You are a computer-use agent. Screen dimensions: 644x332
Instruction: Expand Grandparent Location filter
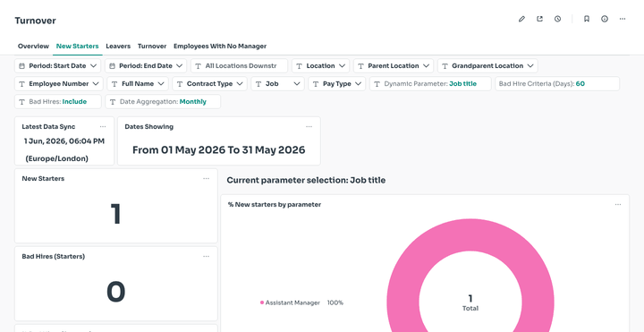[487, 65]
